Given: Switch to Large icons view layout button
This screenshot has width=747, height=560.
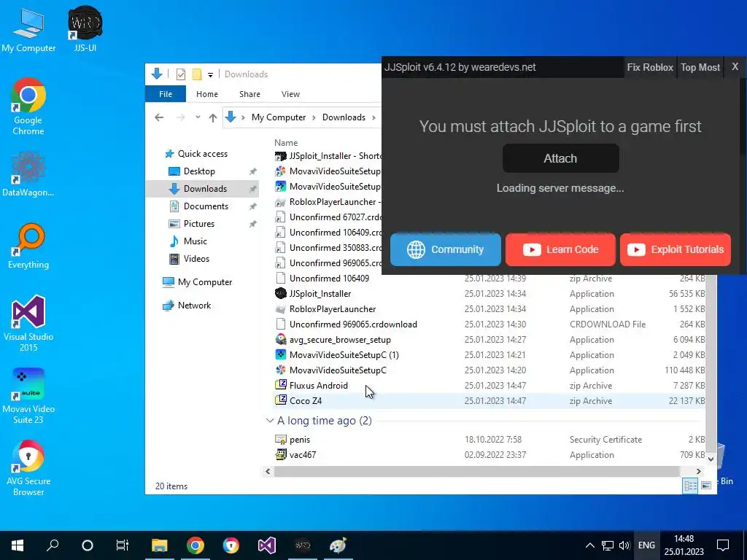Looking at the screenshot, I should tap(706, 485).
